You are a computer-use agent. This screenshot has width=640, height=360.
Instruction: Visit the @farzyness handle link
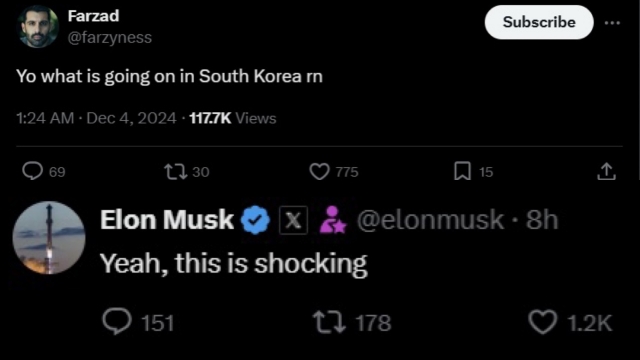(110, 38)
